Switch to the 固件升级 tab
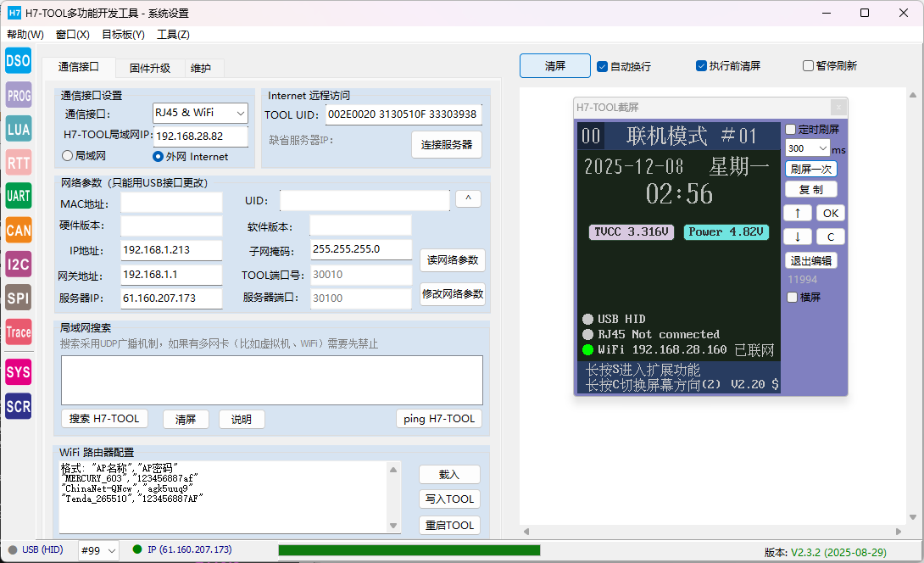The width and height of the screenshot is (924, 563). 150,69
